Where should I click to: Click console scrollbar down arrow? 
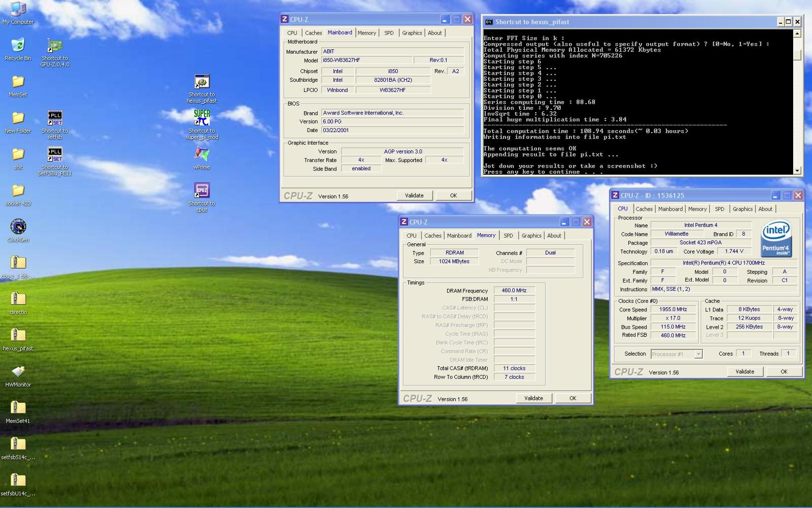point(797,171)
